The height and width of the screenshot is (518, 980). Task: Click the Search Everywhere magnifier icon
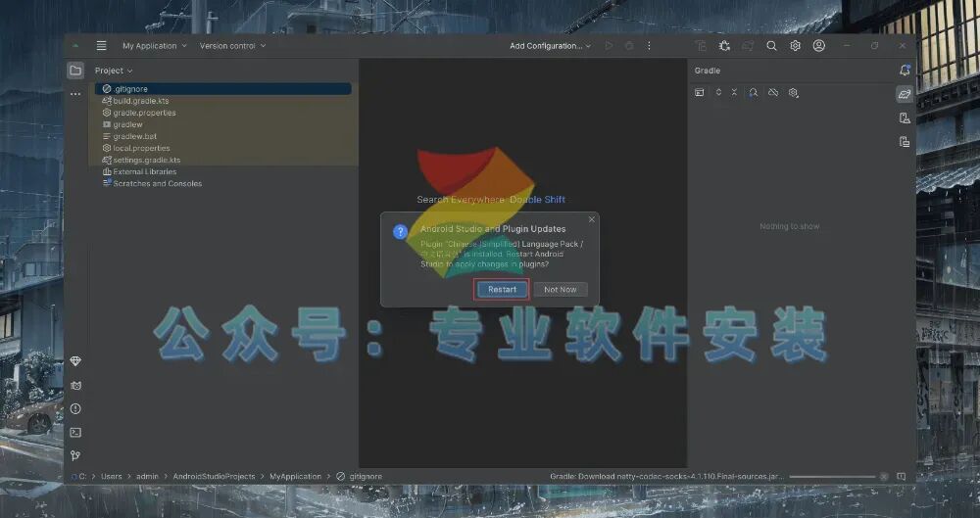[772, 46]
